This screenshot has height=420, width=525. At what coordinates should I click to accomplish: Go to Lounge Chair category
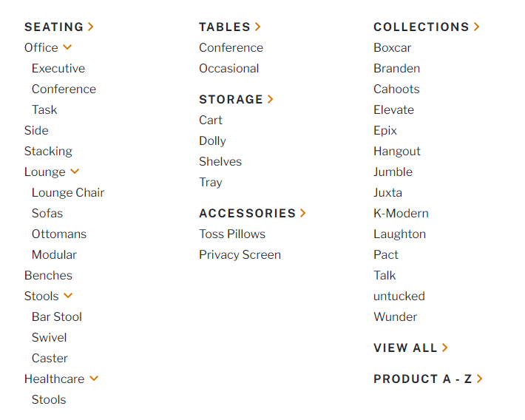click(68, 192)
